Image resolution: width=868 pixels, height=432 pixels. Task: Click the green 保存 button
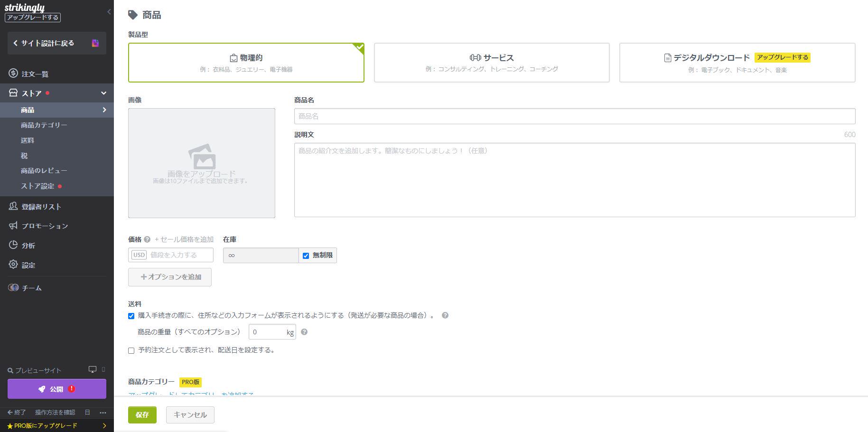[142, 415]
